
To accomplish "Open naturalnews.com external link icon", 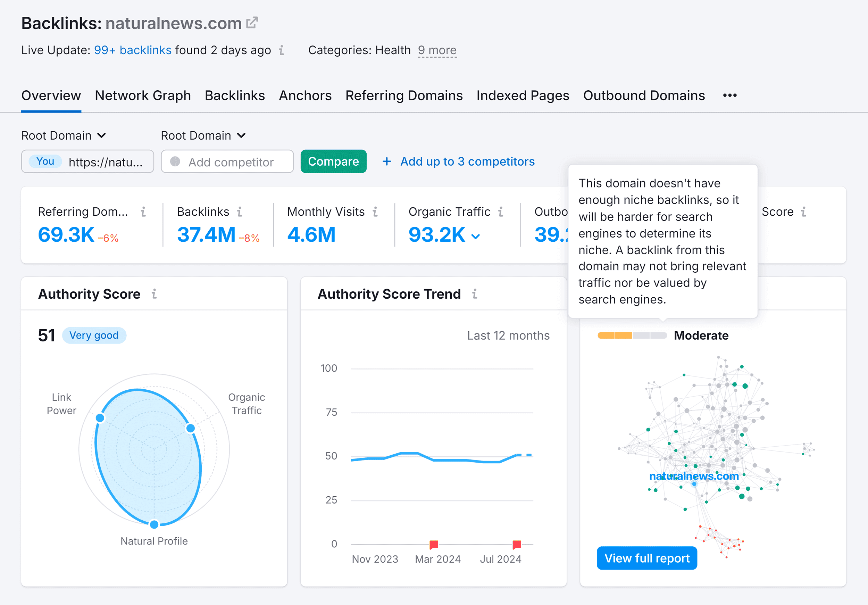I will (x=252, y=23).
